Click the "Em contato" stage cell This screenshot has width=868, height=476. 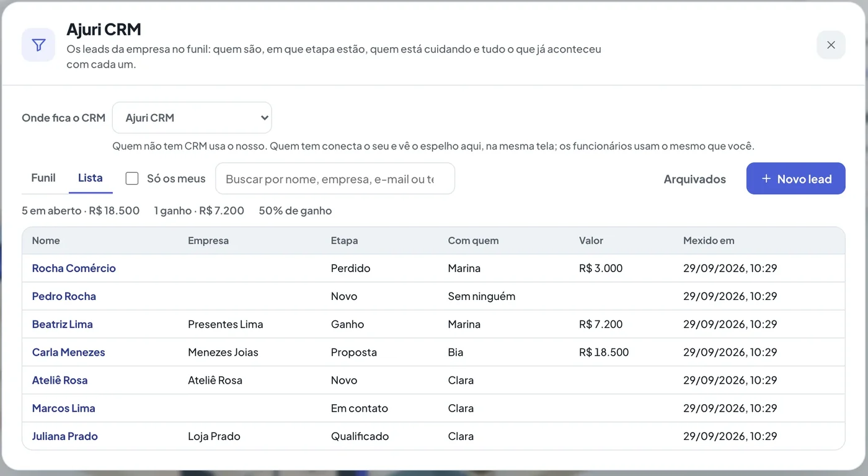pos(360,408)
